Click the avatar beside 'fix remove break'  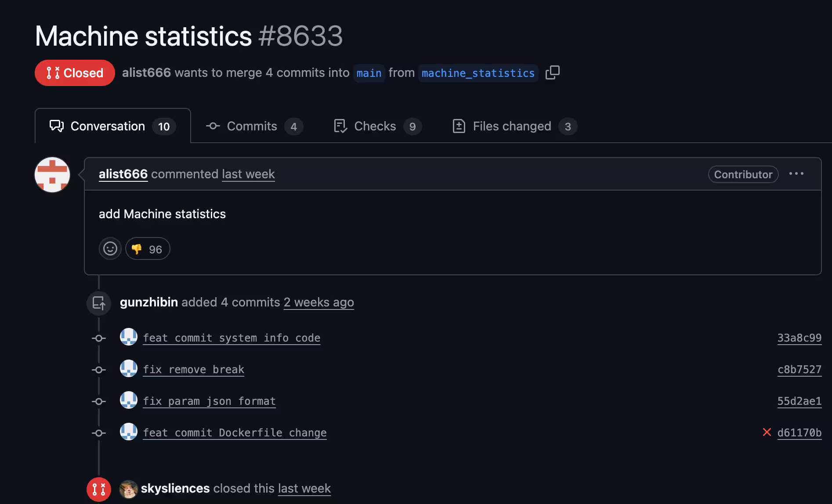click(129, 369)
